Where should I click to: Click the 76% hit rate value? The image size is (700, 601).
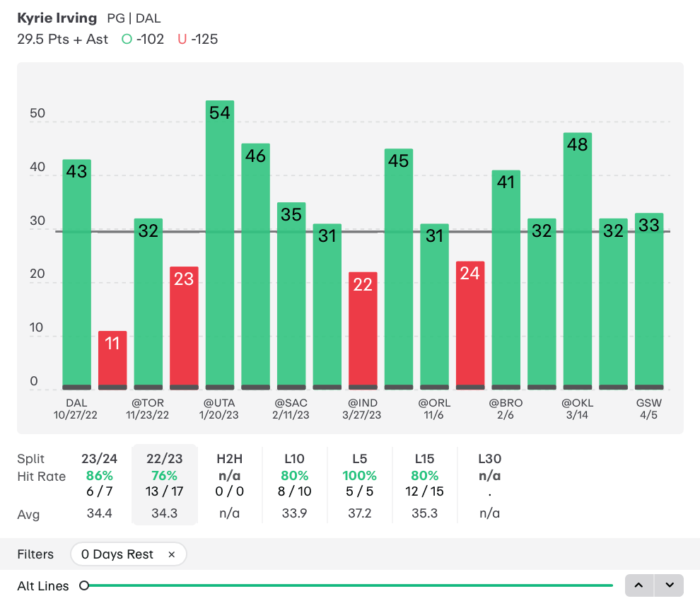(164, 476)
